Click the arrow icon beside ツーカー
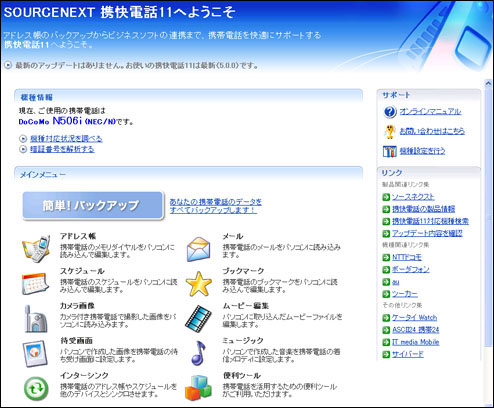The width and height of the screenshot is (494, 408). tap(386, 294)
